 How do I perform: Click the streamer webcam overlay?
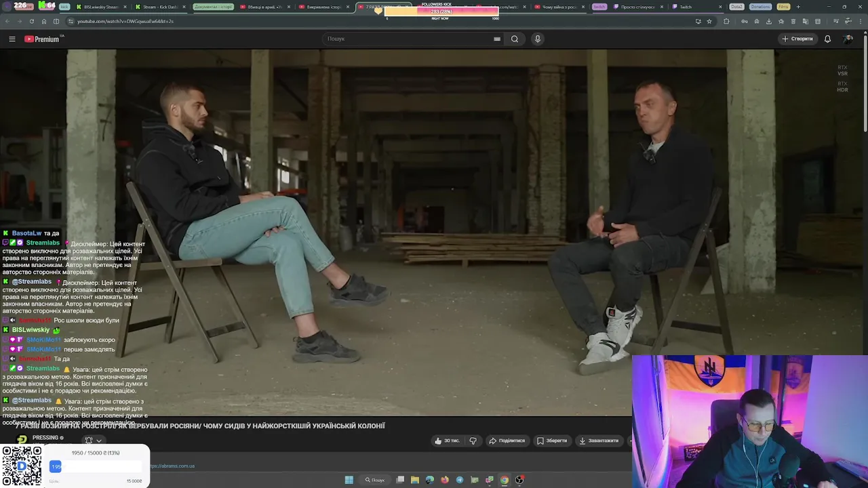coord(749,422)
